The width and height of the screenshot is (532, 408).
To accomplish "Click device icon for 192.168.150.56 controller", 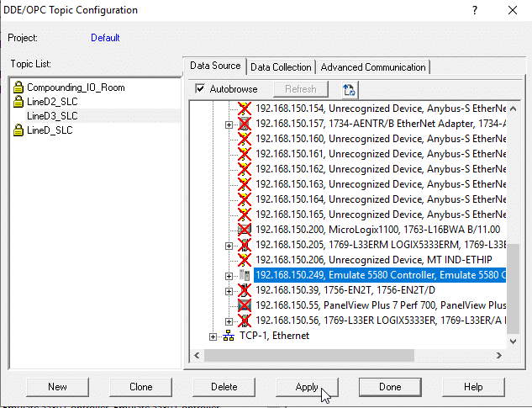I will [245, 321].
